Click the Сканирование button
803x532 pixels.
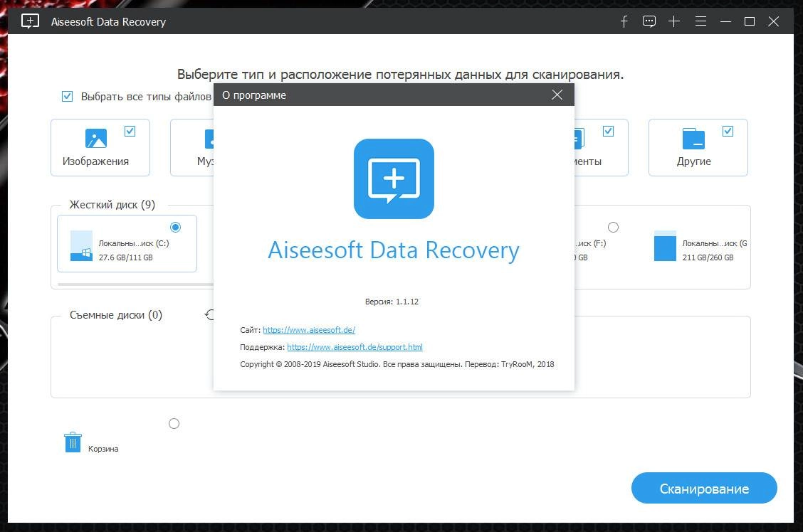click(704, 488)
